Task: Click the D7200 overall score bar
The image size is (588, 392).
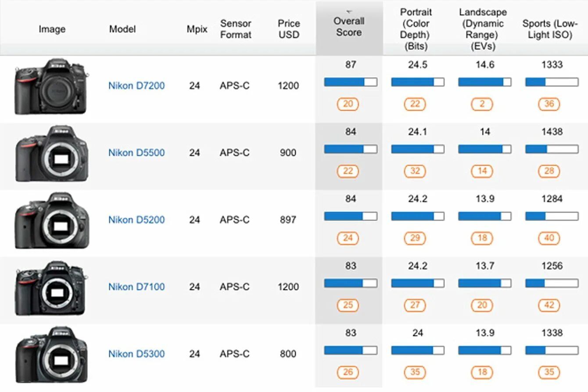Action: tap(351, 82)
